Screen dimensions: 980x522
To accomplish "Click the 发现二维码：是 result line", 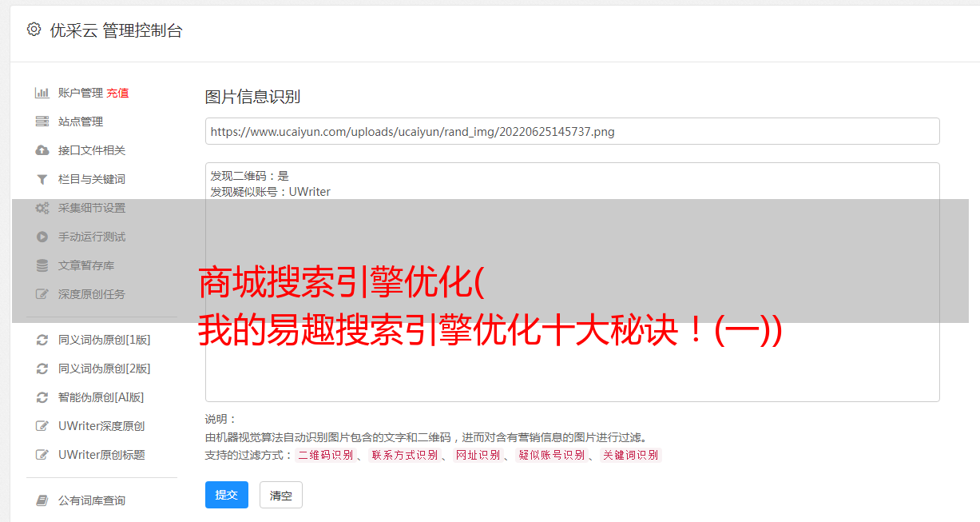I will (250, 176).
